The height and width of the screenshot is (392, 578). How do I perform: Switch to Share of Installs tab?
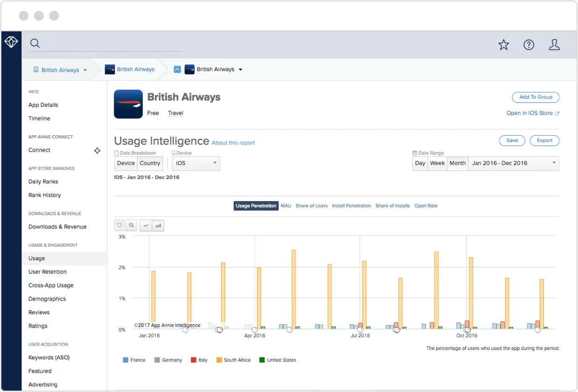(393, 206)
